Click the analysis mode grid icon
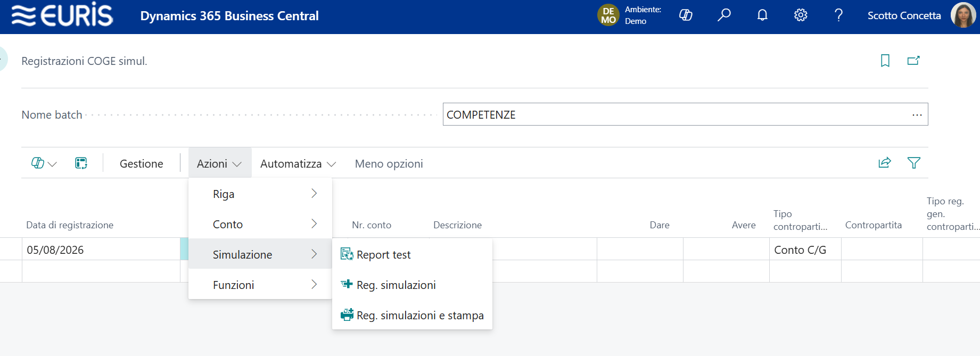This screenshot has height=356, width=980. pyautogui.click(x=81, y=163)
